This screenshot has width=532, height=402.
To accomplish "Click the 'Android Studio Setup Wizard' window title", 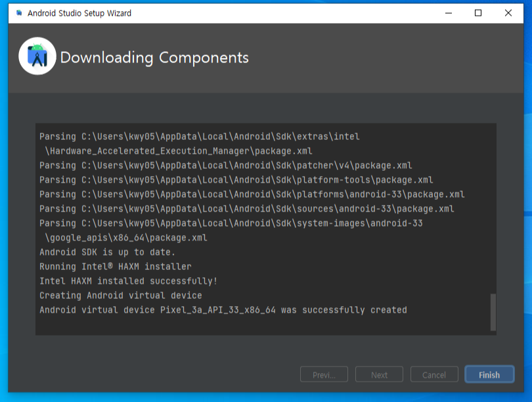I will pyautogui.click(x=79, y=13).
